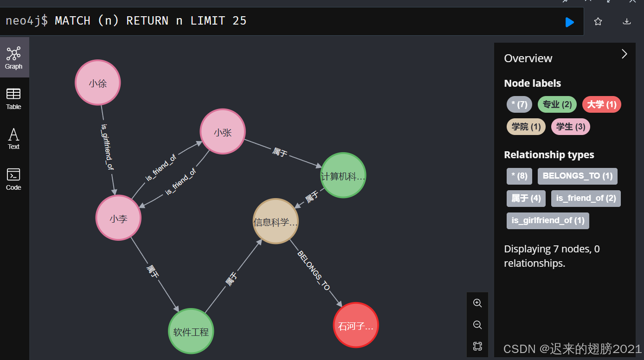Star this query as a favorite
This screenshot has width=644, height=360.
pyautogui.click(x=598, y=21)
